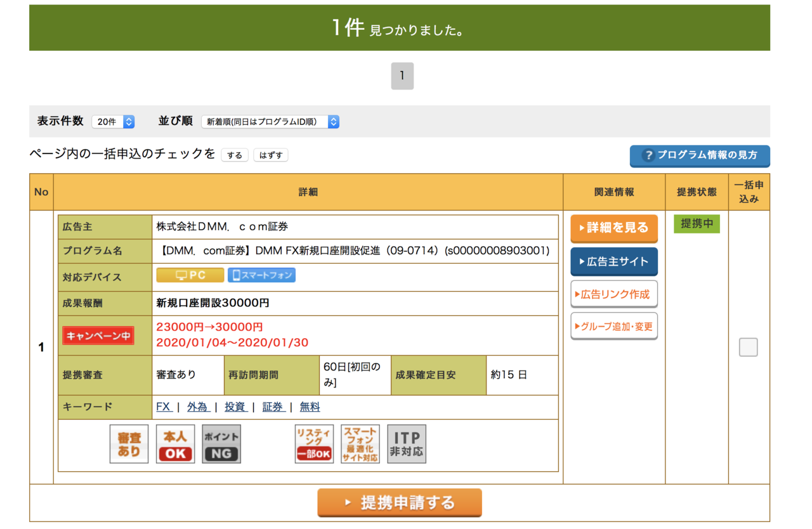Uncheck all 一括申込 with はずす button
The width and height of the screenshot is (812, 529).
[271, 155]
